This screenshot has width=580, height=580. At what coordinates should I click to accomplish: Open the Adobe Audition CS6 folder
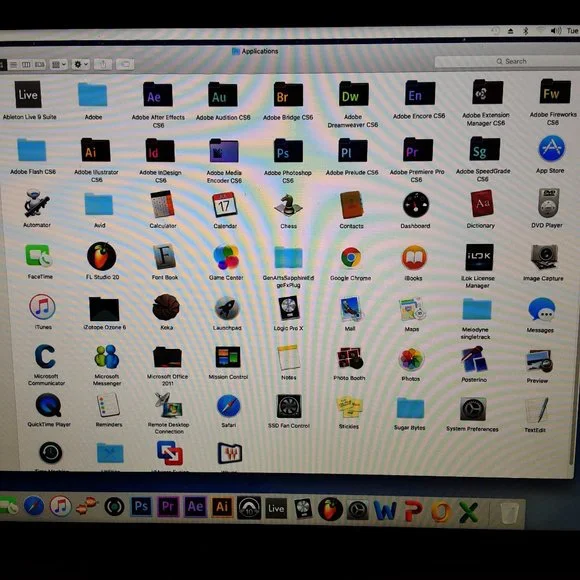223,95
